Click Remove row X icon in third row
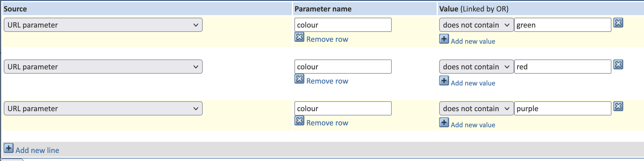The width and height of the screenshot is (644, 161). (299, 120)
